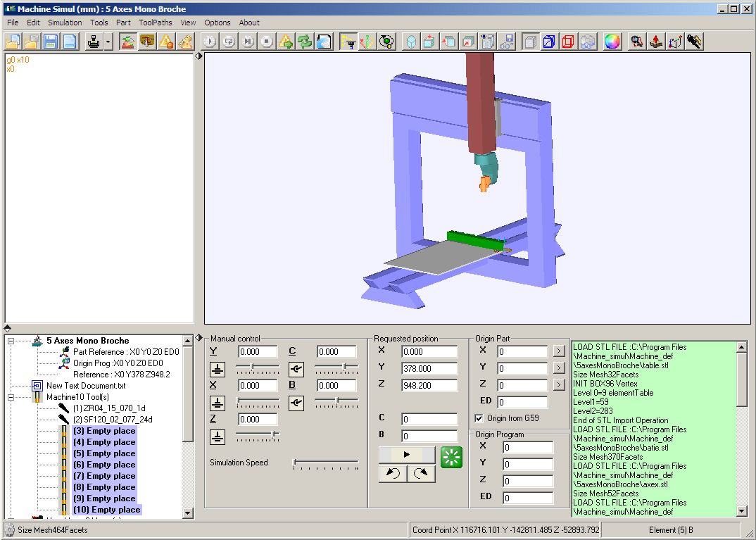Open the Simulation menu

[65, 23]
